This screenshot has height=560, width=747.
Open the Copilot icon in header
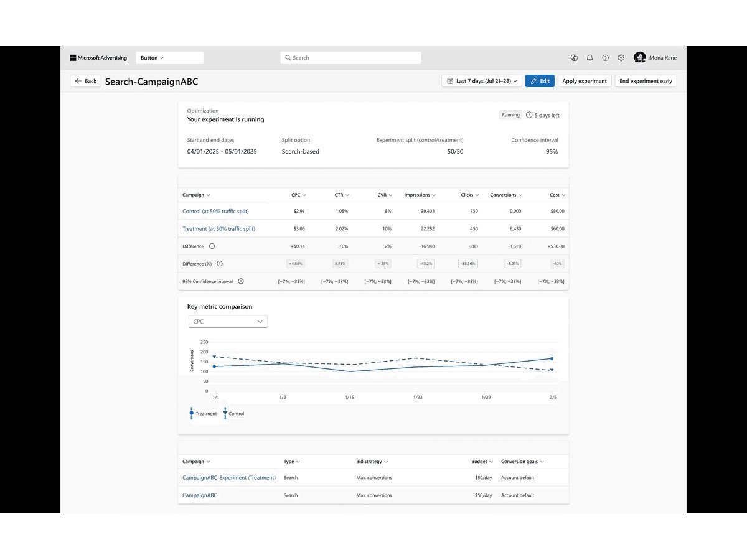(574, 58)
